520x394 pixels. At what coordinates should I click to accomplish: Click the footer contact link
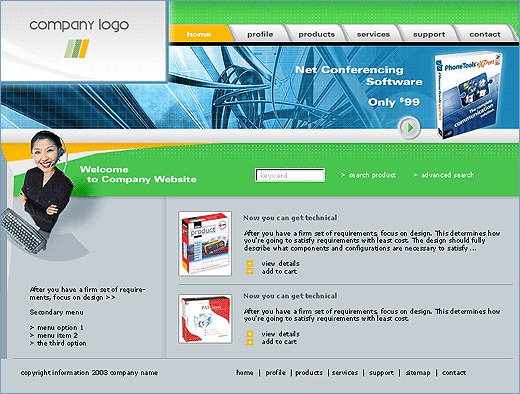[454, 373]
